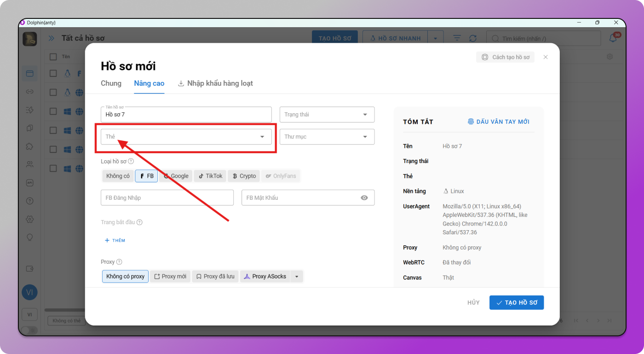Show FB password with the eye icon

(x=364, y=198)
